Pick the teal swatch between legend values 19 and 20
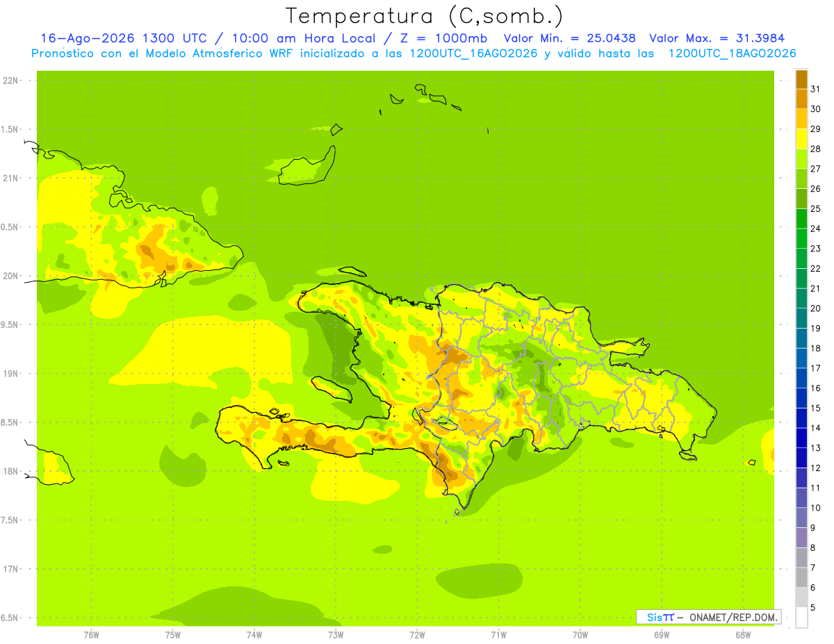834x644 pixels. [801, 318]
